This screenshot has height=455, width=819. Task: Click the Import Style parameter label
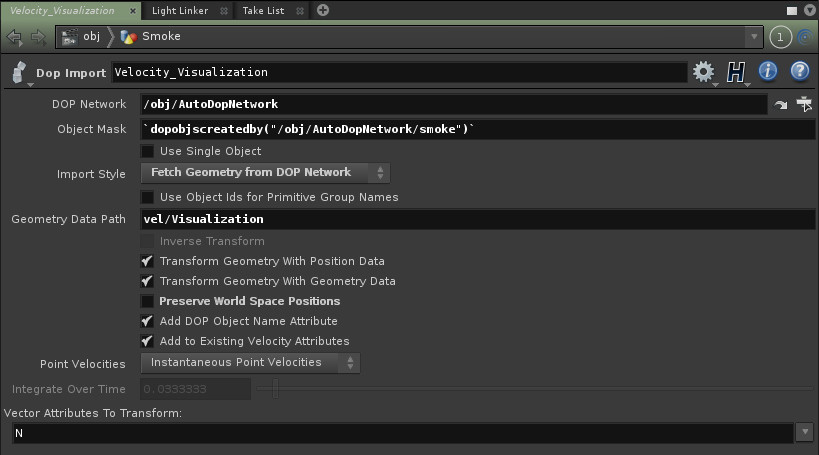[91, 174]
